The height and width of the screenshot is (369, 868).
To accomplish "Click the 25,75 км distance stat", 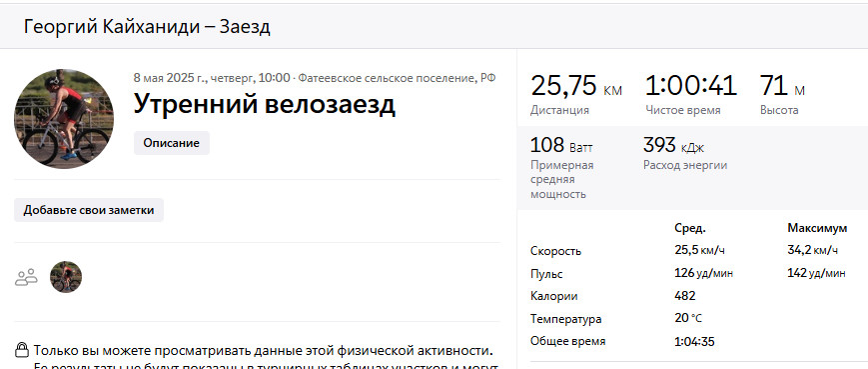I will [576, 86].
